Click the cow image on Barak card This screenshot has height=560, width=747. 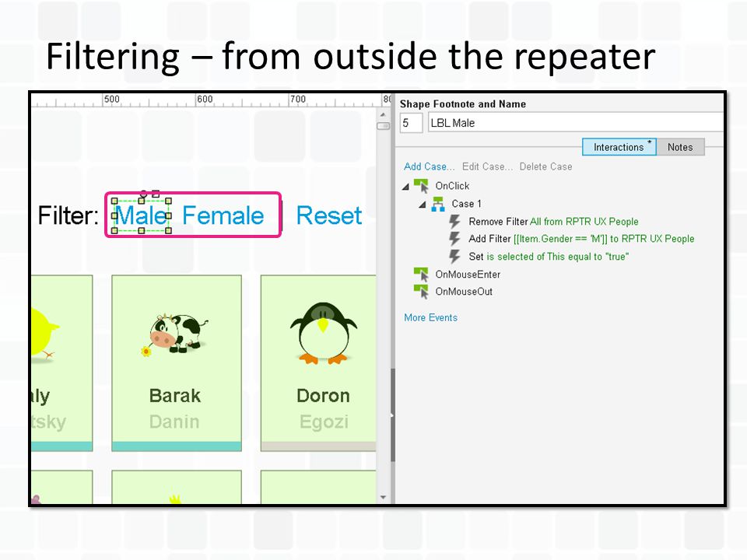pos(175,334)
